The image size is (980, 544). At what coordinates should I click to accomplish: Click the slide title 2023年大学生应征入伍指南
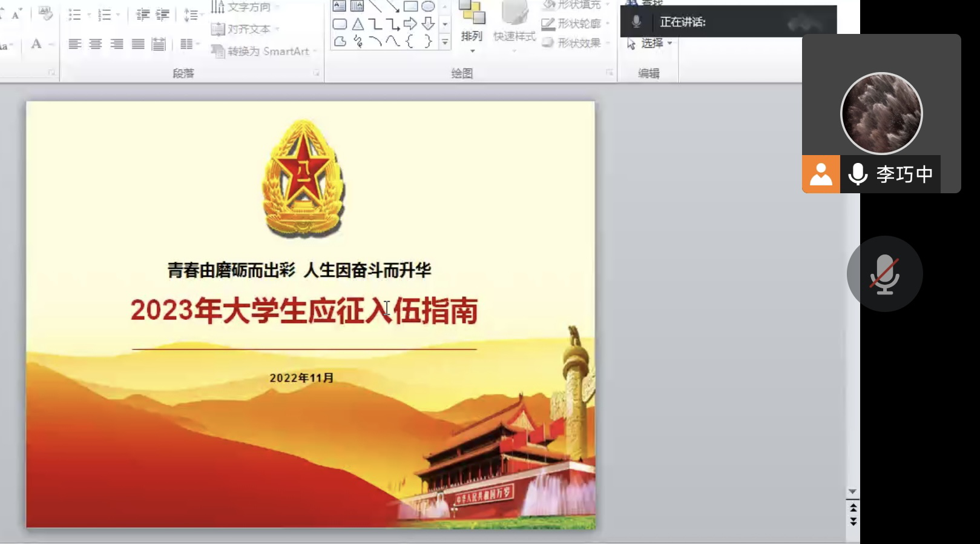click(304, 311)
